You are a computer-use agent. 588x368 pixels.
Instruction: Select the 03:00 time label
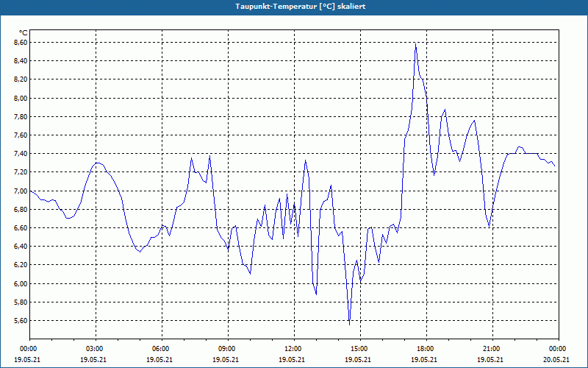pos(94,349)
